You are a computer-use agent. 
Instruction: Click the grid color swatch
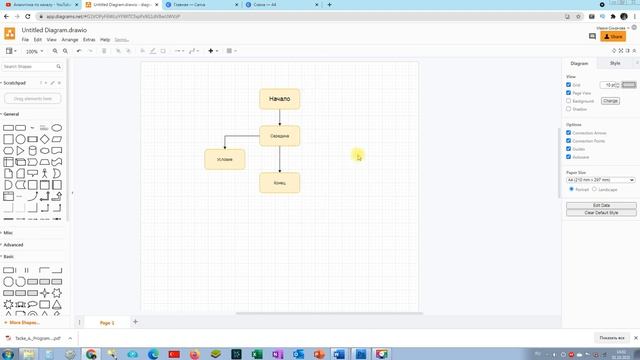[x=629, y=84]
